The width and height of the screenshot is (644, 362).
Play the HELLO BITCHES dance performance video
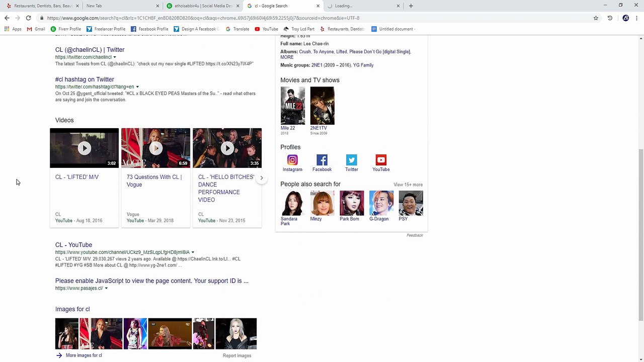(227, 148)
